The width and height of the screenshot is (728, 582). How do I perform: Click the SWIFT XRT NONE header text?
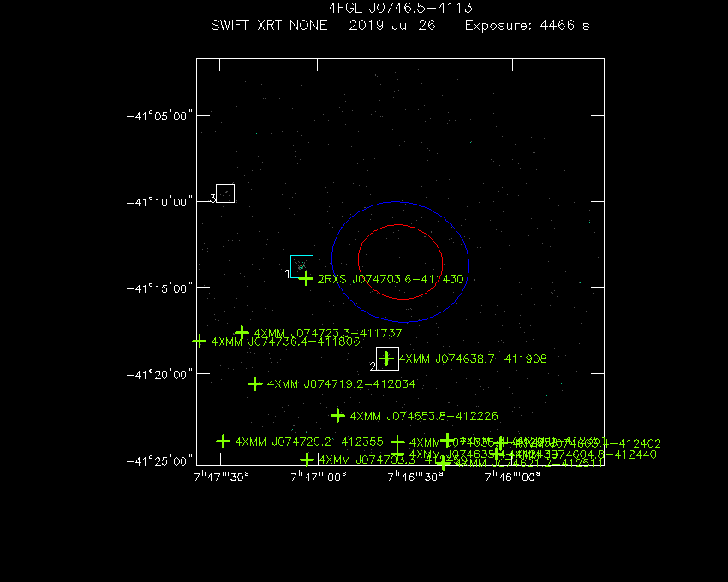269,25
